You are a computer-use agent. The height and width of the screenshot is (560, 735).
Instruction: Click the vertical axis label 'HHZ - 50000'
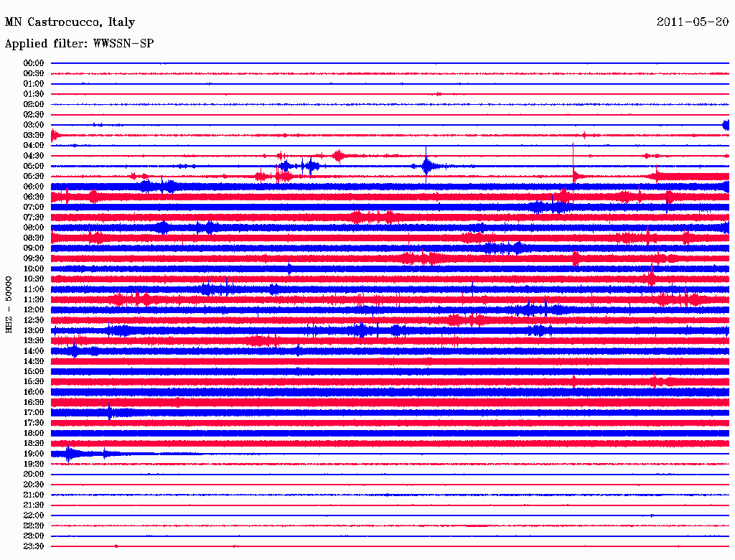9,304
